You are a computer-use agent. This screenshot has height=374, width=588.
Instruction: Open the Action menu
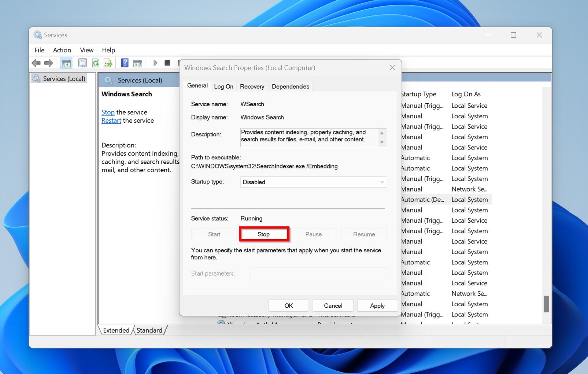click(62, 50)
